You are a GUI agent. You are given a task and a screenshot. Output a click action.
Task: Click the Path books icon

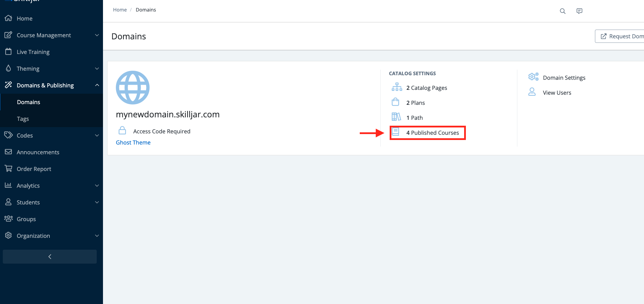396,117
